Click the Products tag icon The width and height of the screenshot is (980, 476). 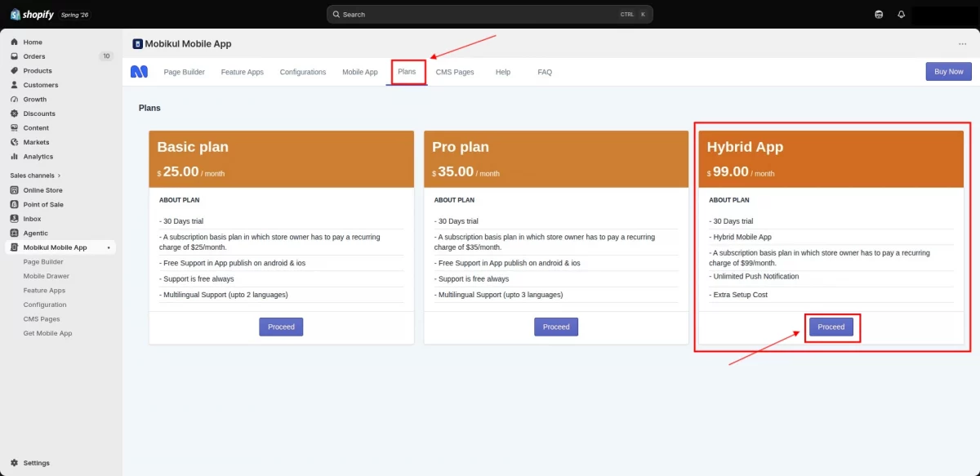(15, 71)
